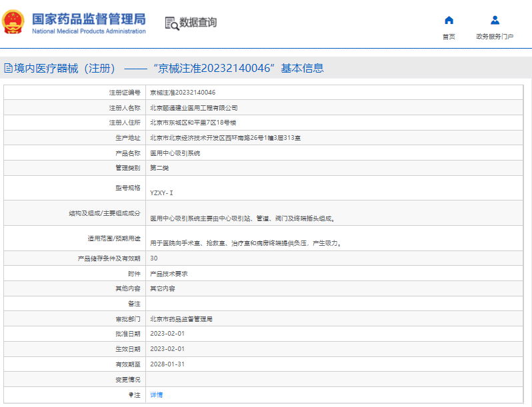This screenshot has width=532, height=407.
Task: Select management class 第二类
Action: [x=159, y=168]
